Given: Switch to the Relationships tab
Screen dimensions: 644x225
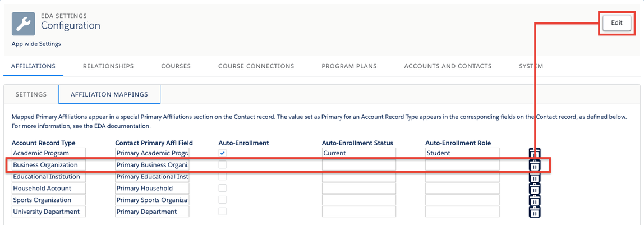Looking at the screenshot, I should click(108, 66).
